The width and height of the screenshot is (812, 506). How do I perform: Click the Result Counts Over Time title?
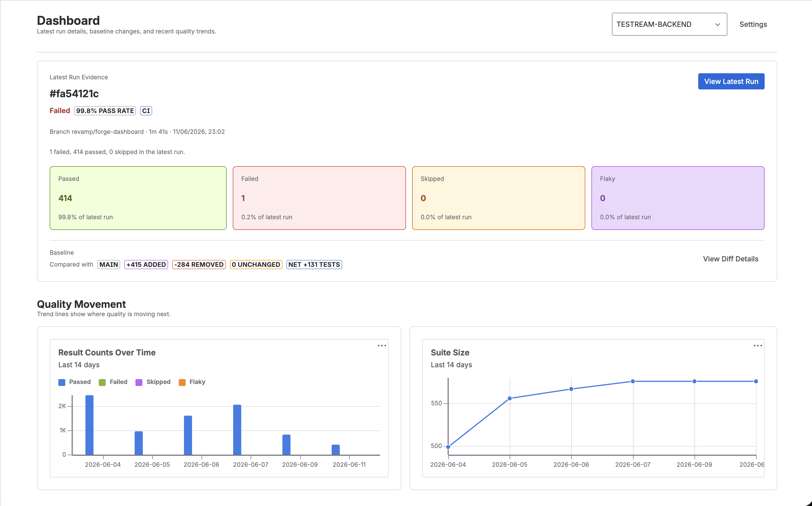pos(107,353)
